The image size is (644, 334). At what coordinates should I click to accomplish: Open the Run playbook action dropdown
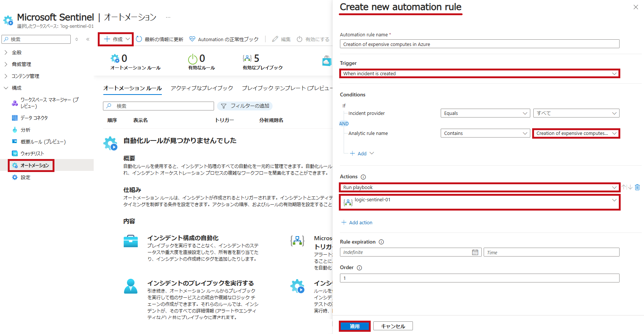[480, 188]
